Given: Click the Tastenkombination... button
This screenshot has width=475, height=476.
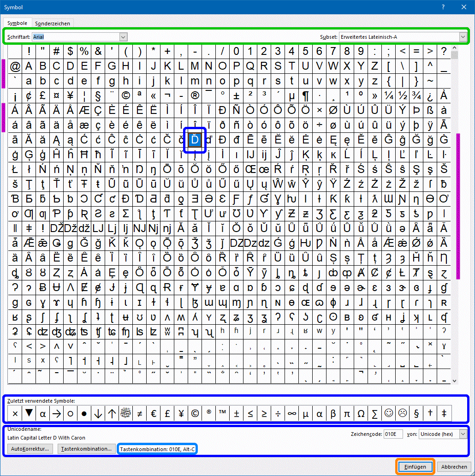Looking at the screenshot, I should [86, 448].
